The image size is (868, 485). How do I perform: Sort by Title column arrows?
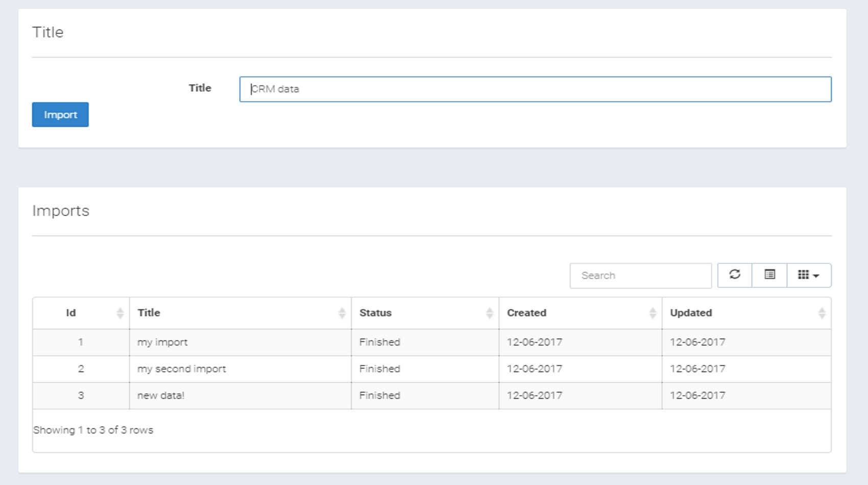pyautogui.click(x=342, y=313)
